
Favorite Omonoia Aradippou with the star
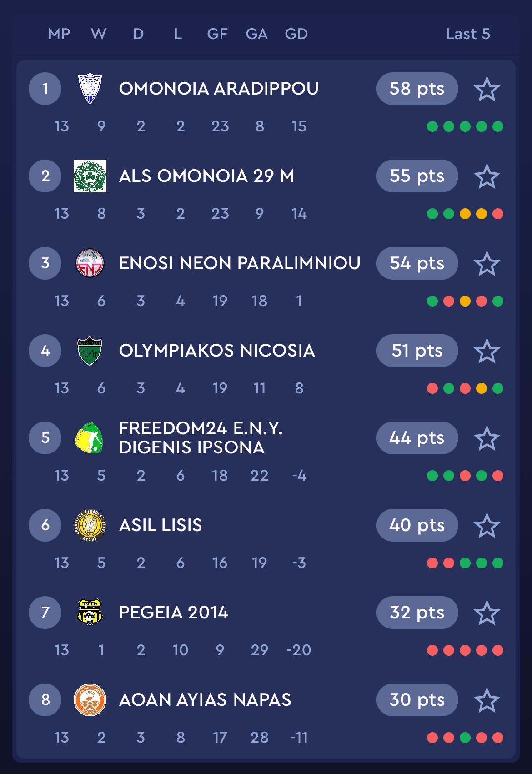(x=487, y=89)
